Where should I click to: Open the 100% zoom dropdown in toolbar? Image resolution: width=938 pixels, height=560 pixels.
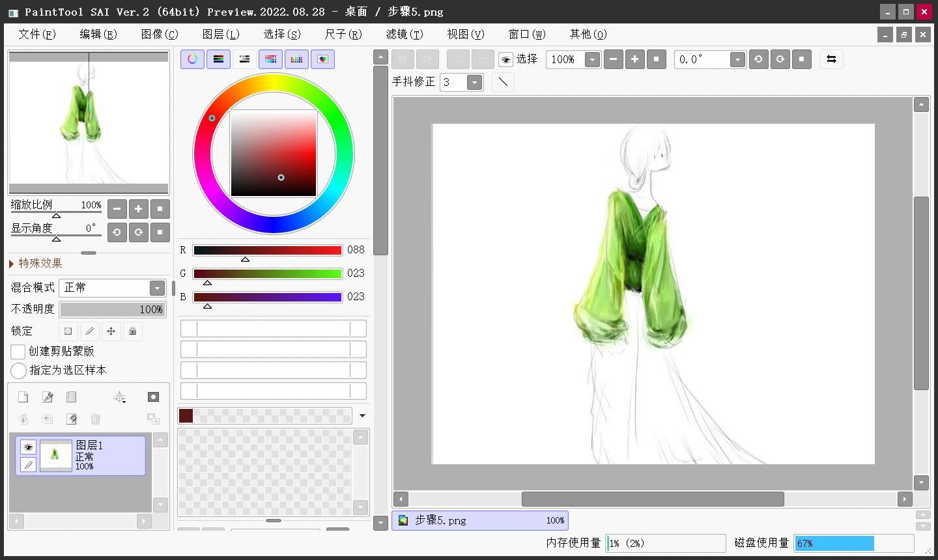(591, 60)
